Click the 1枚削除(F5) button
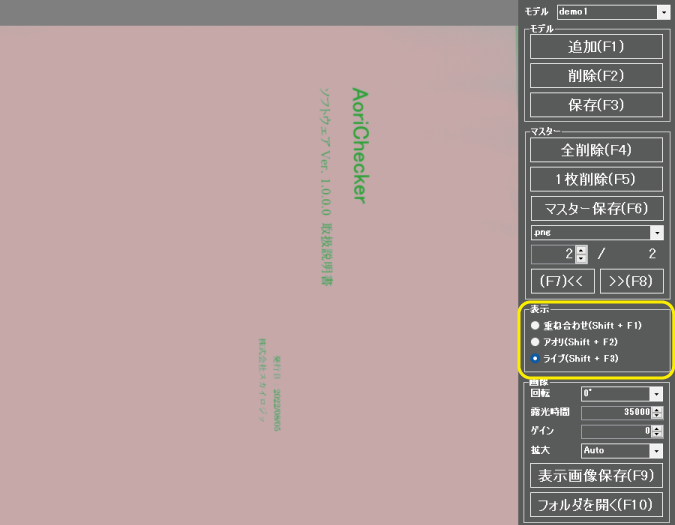The image size is (675, 525). pos(596,179)
